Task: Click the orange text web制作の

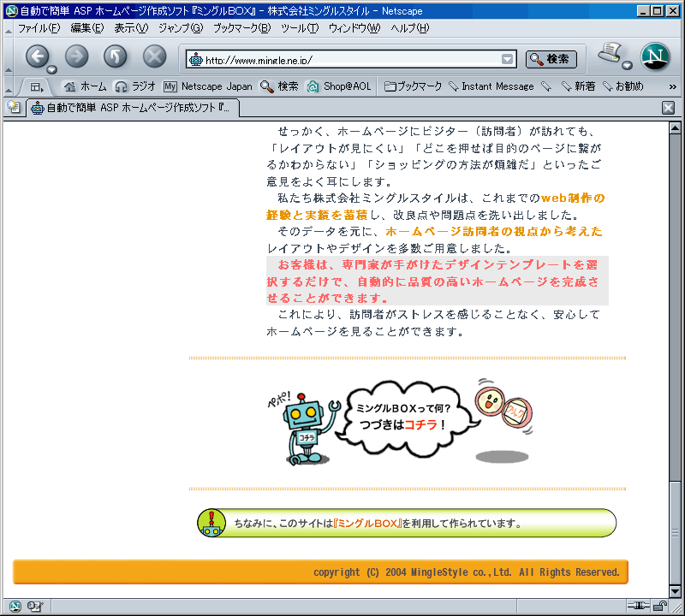Action: tap(573, 198)
